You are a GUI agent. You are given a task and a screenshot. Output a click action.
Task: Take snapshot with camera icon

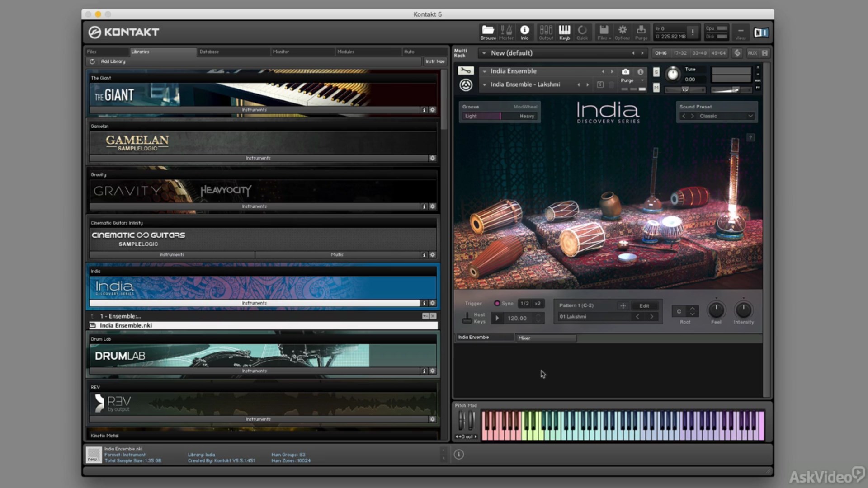[625, 71]
